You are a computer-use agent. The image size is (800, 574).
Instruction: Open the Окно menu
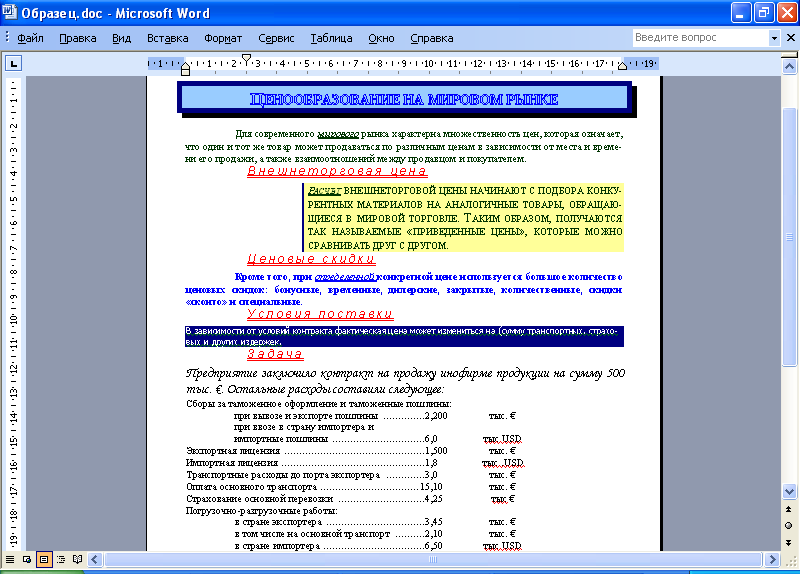pos(381,38)
